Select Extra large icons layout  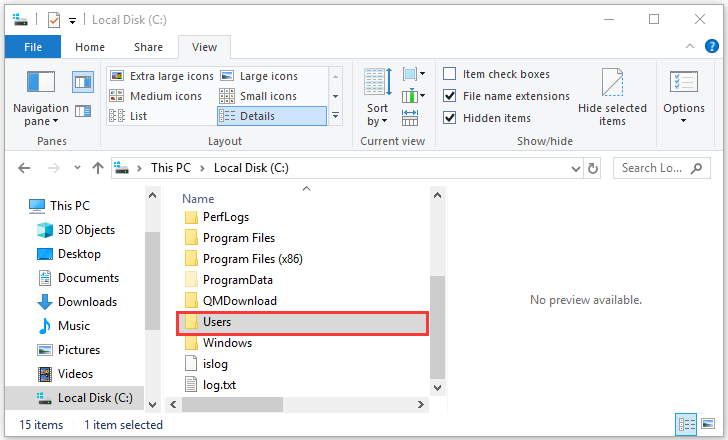(162, 76)
